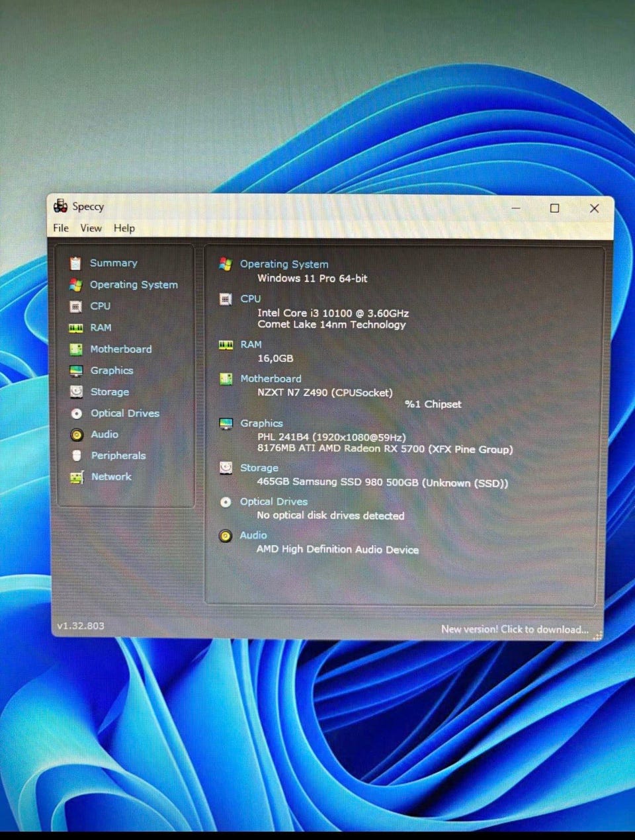Image resolution: width=635 pixels, height=840 pixels.
Task: View the Optical Drives section in sidebar
Action: 125,413
